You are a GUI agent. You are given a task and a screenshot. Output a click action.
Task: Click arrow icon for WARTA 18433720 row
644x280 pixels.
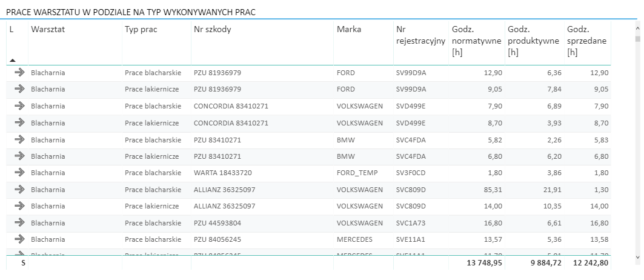coord(19,173)
